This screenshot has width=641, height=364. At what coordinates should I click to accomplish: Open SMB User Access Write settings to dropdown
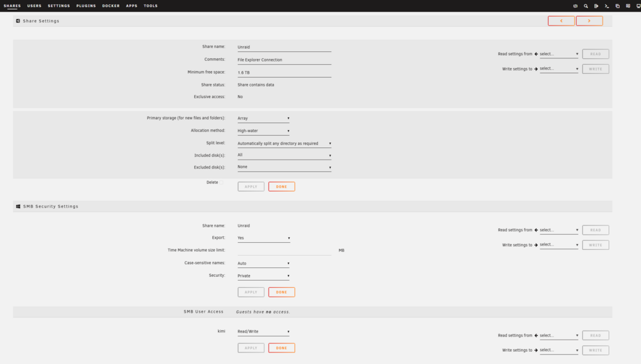click(559, 350)
